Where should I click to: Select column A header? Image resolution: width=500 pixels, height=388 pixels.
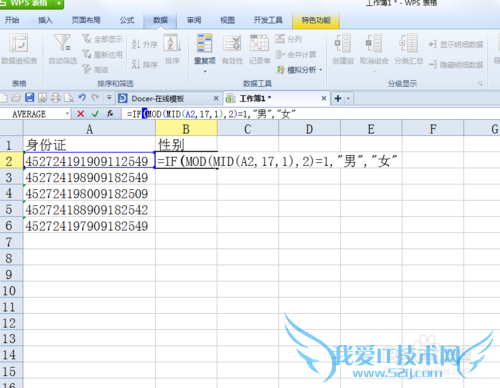pyautogui.click(x=89, y=129)
